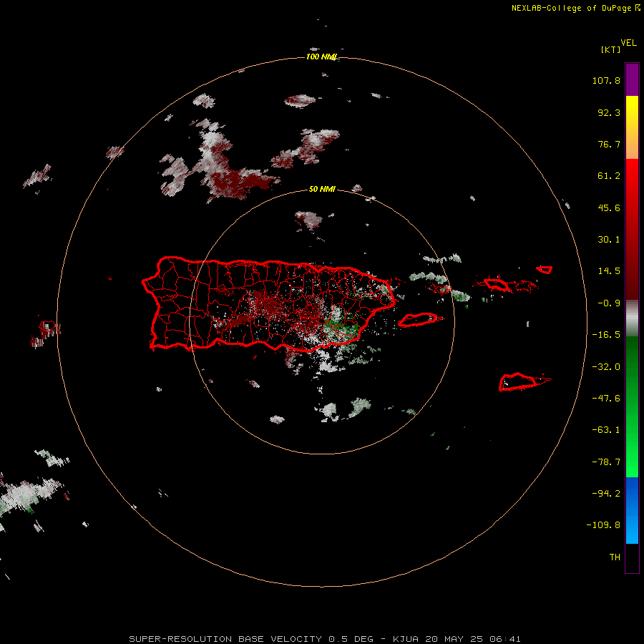Click the 45.6 scale value

point(609,208)
